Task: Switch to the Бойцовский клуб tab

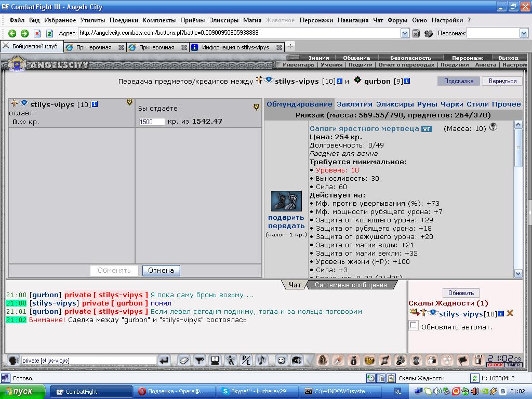Action: pos(32,46)
